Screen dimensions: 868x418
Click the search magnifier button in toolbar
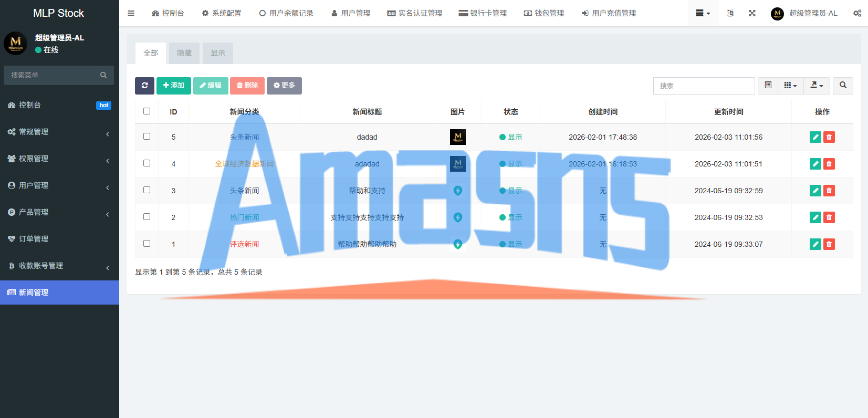843,86
